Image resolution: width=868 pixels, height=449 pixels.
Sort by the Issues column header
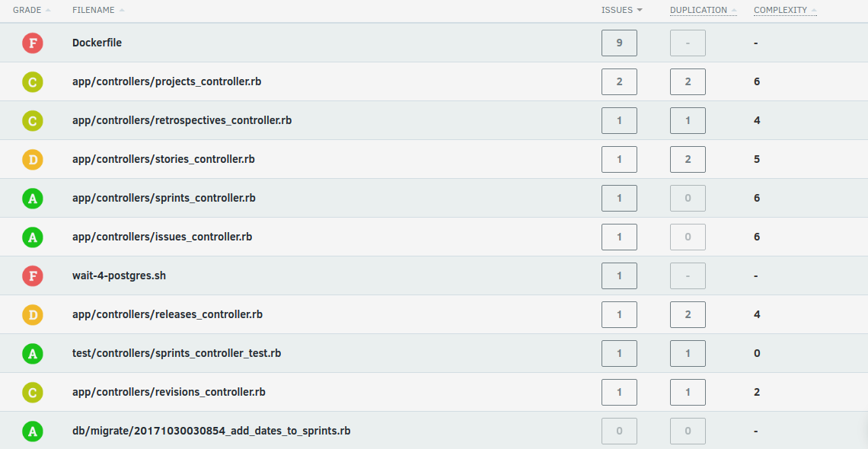tap(617, 10)
